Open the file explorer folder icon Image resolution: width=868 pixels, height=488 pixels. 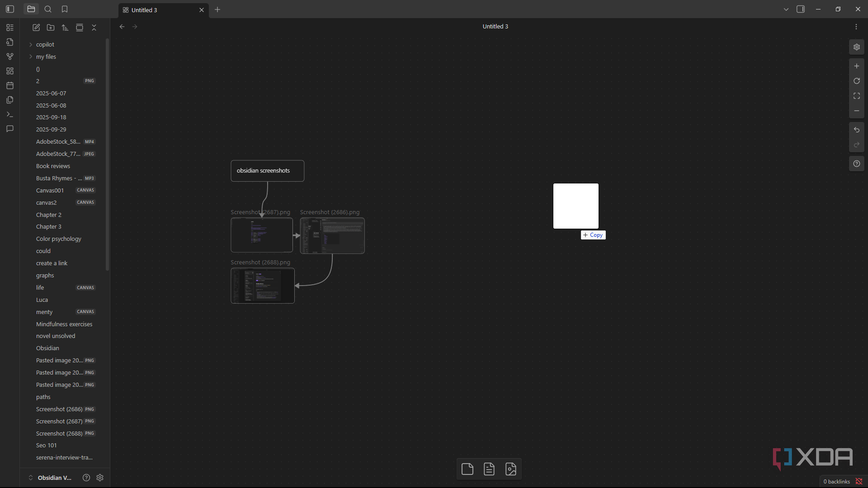coord(31,9)
